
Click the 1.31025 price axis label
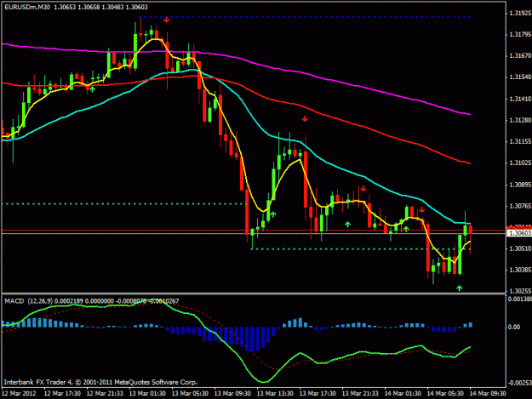[520, 163]
